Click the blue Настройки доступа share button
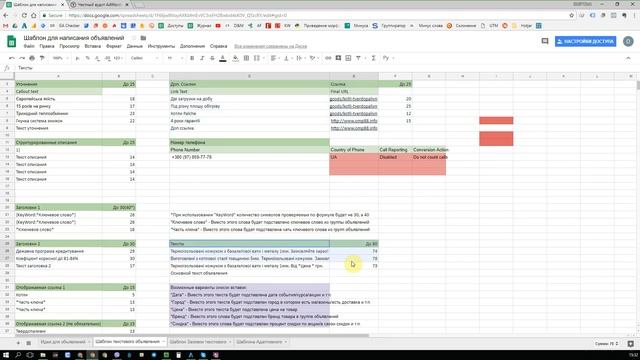This screenshot has width=640, height=360. point(585,41)
